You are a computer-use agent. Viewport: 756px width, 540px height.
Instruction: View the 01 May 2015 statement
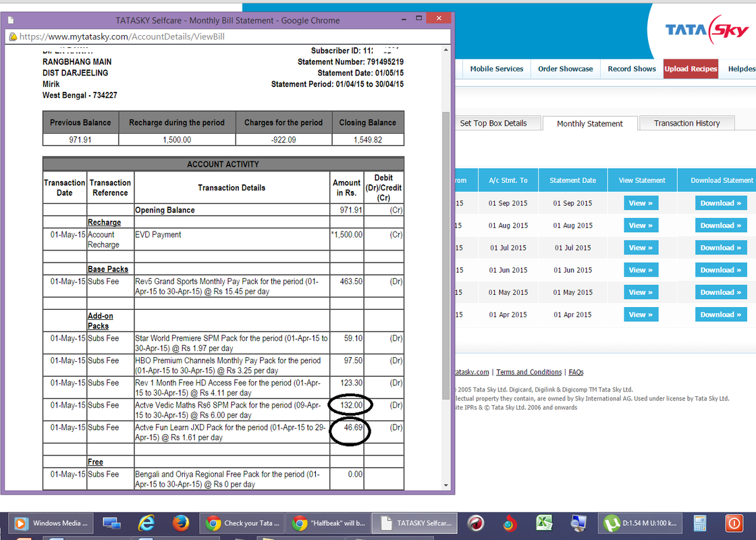click(x=641, y=292)
